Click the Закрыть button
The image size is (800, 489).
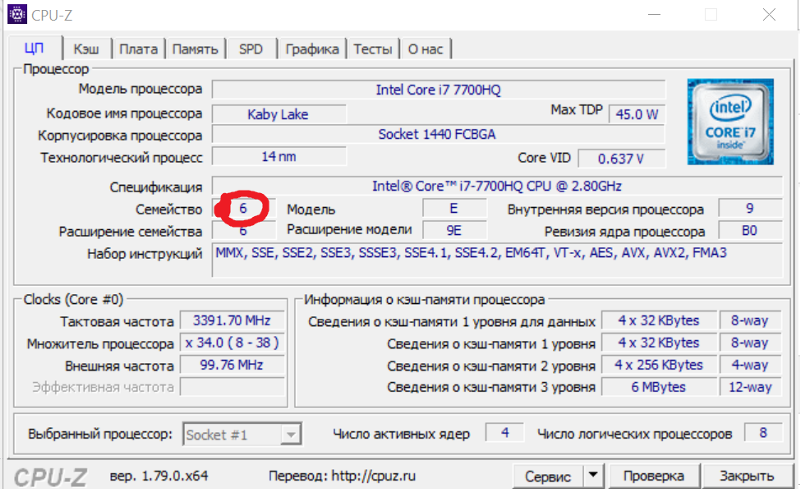(747, 476)
